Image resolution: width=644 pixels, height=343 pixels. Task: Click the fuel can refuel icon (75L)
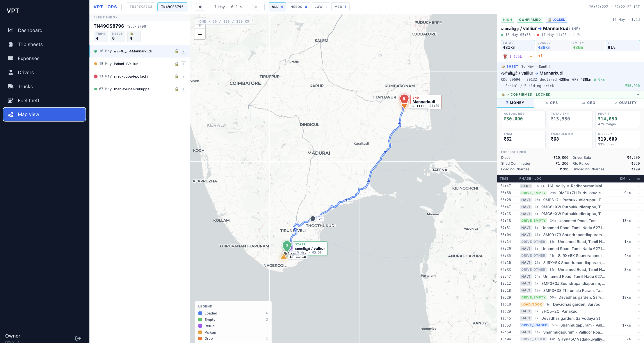click(x=505, y=56)
